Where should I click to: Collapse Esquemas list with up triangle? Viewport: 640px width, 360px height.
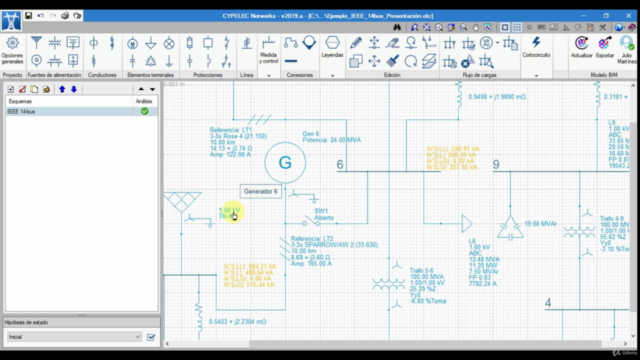pyautogui.click(x=141, y=89)
